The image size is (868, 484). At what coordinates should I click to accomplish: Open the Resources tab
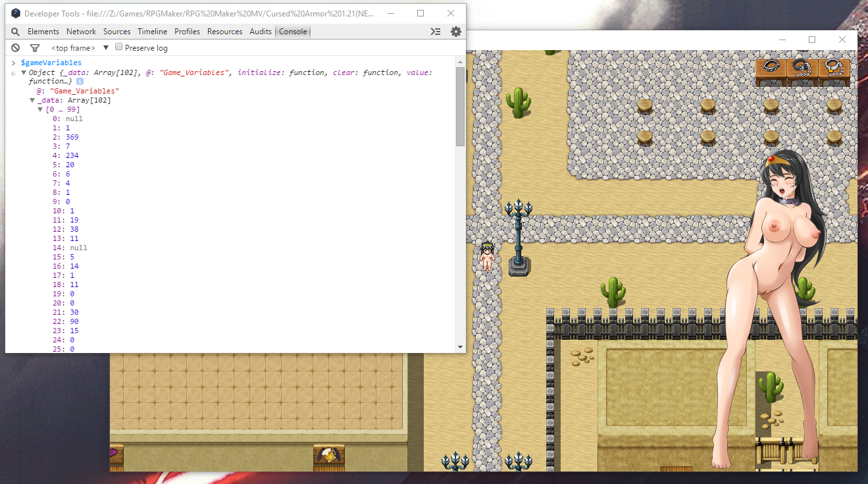224,32
